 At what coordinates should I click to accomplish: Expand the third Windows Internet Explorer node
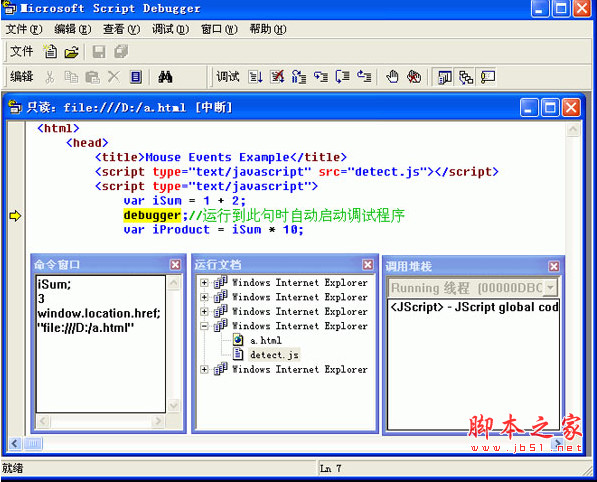(204, 311)
